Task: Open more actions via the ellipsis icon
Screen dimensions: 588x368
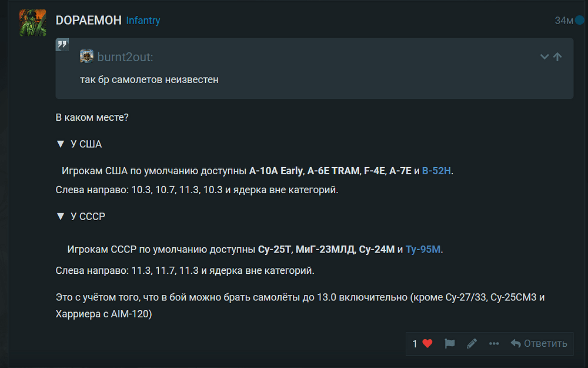Action: (x=494, y=343)
